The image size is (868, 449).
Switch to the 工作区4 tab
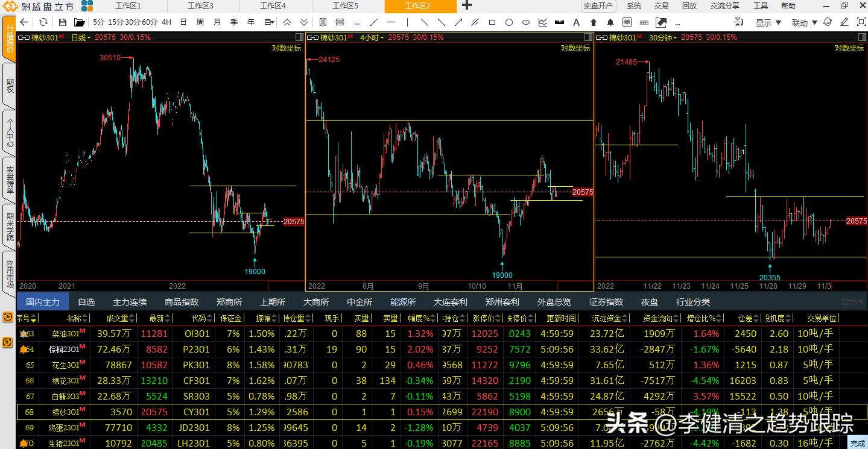[273, 6]
